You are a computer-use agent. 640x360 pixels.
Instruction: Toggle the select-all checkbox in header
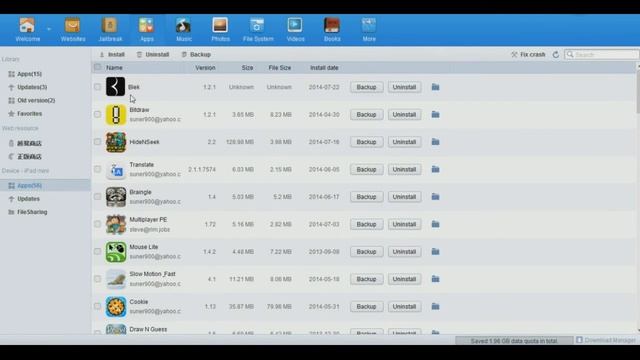pyautogui.click(x=97, y=67)
